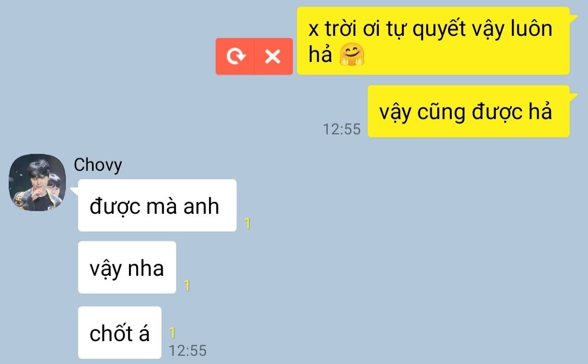Select the 'chốt á' message bubble
Viewport: 588px width, 364px height.
[120, 332]
